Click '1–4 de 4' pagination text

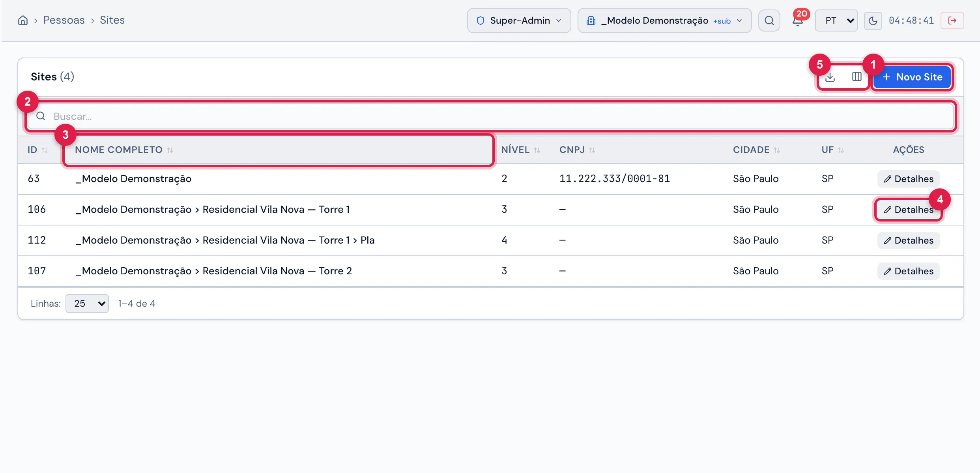pyautogui.click(x=137, y=304)
